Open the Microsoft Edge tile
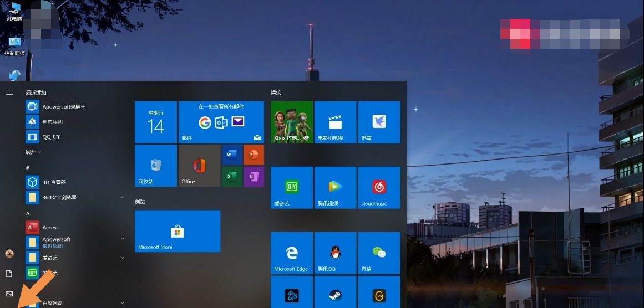This screenshot has height=308, width=644. [292, 253]
